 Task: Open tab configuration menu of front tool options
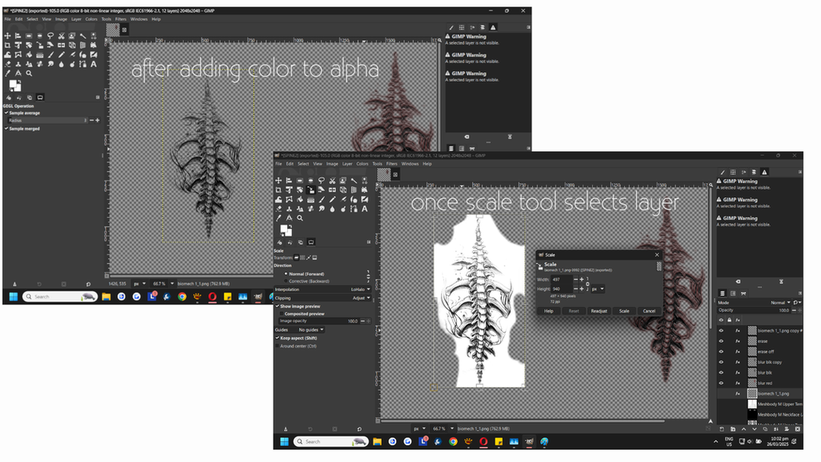(369, 242)
